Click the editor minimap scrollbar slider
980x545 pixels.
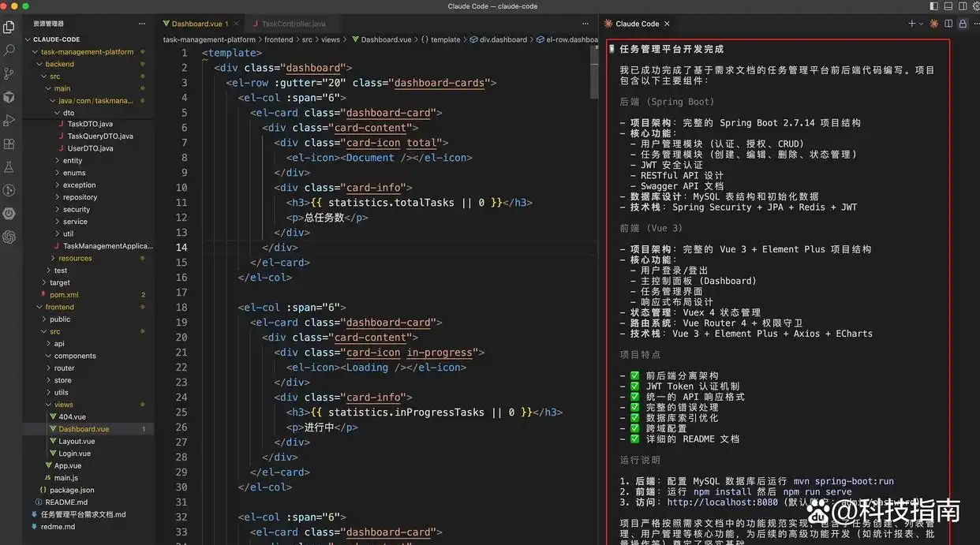(594, 71)
